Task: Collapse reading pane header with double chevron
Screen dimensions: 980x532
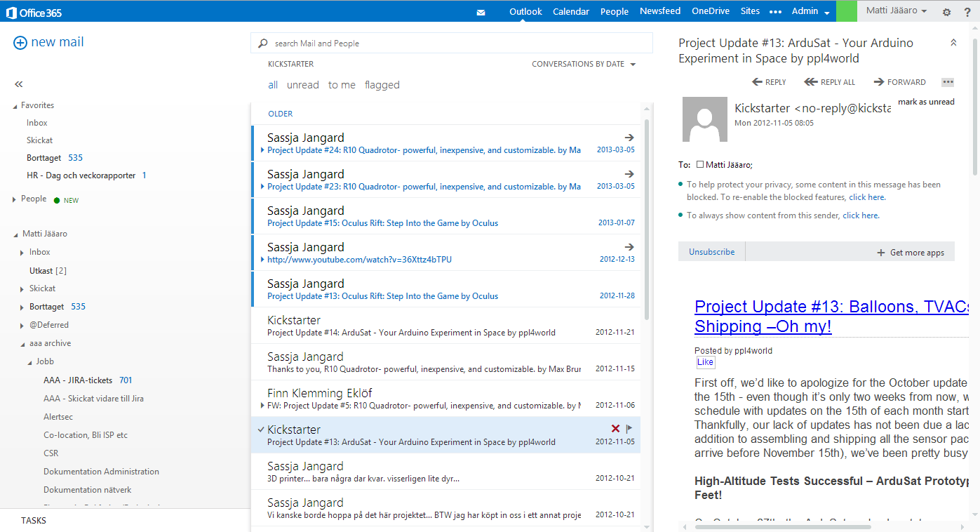Action: point(953,43)
